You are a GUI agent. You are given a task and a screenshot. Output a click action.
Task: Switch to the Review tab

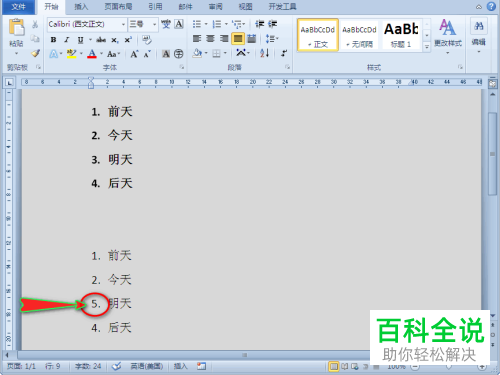pos(216,7)
